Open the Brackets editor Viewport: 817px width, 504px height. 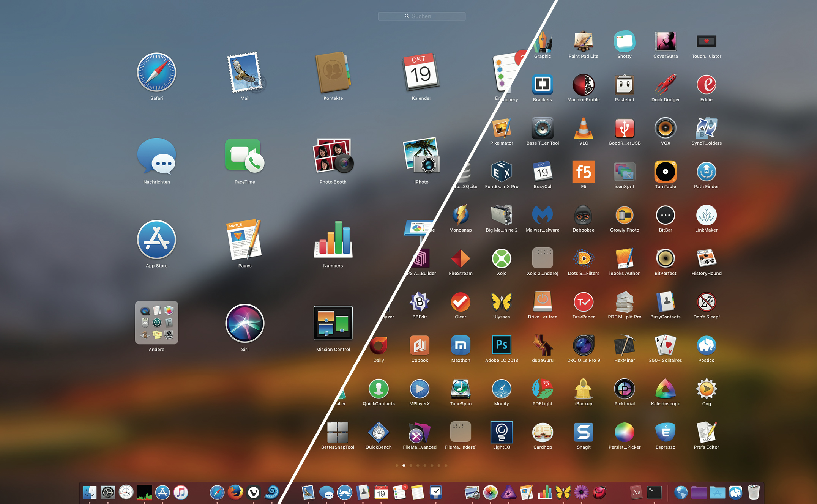click(543, 85)
